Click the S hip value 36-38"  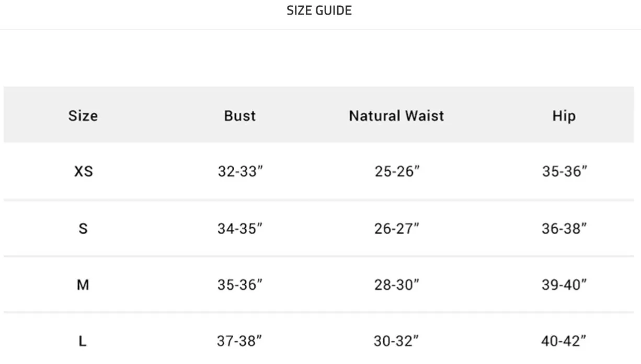564,228
